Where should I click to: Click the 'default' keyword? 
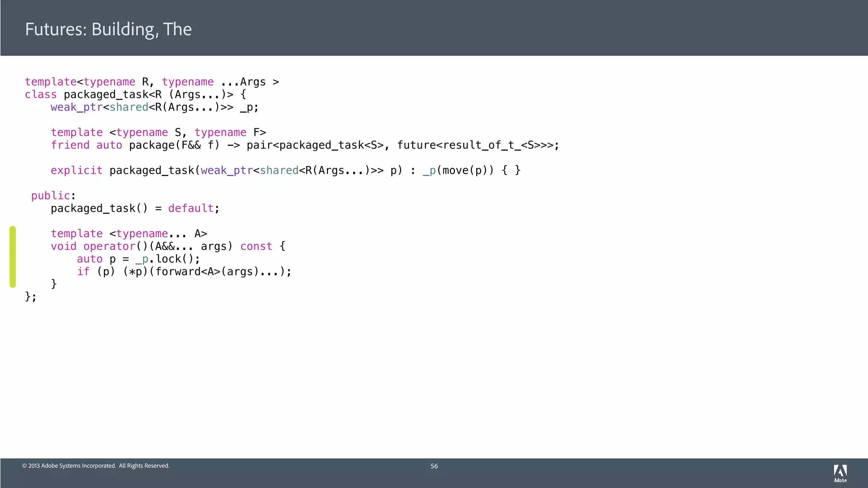click(191, 208)
